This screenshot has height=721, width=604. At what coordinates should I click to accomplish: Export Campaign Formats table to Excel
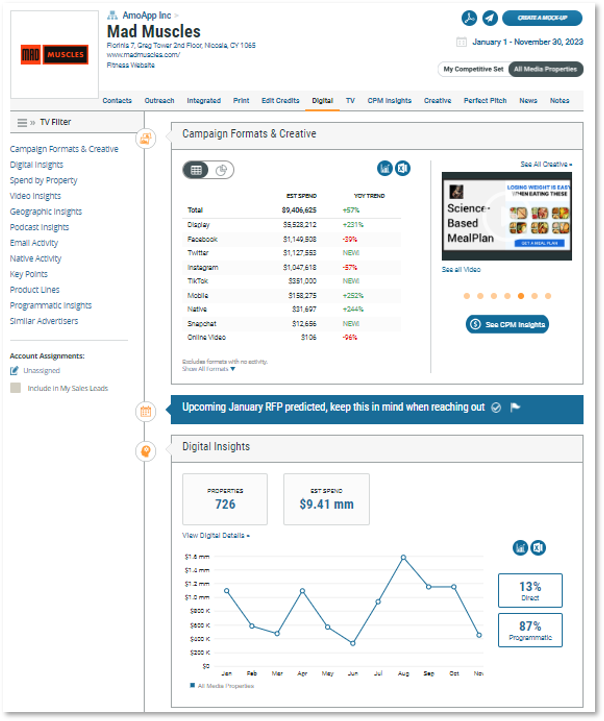tap(403, 168)
